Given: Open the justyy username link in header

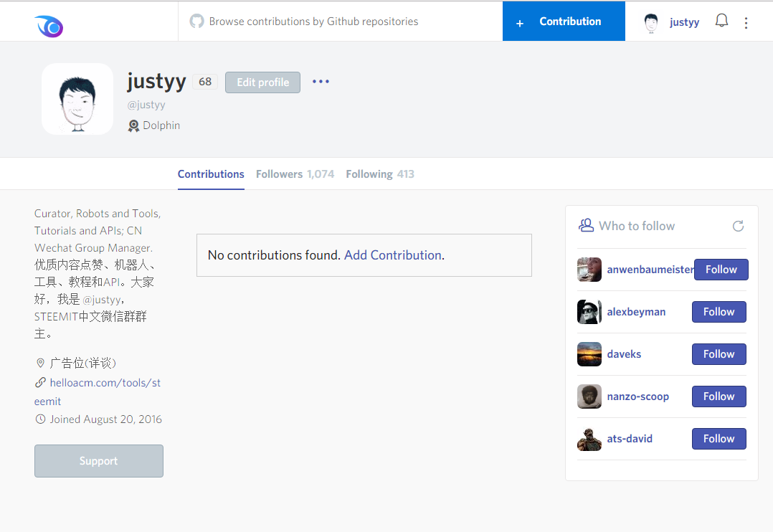Looking at the screenshot, I should pyautogui.click(x=684, y=22).
